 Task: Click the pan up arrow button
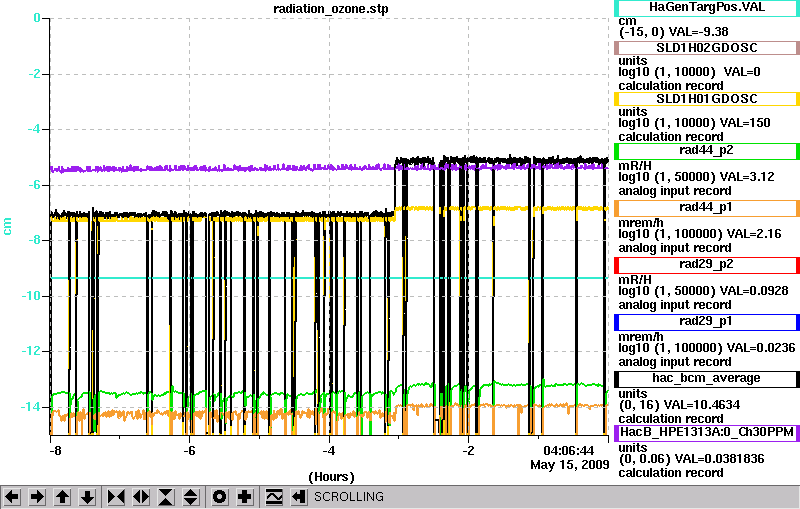click(x=63, y=497)
